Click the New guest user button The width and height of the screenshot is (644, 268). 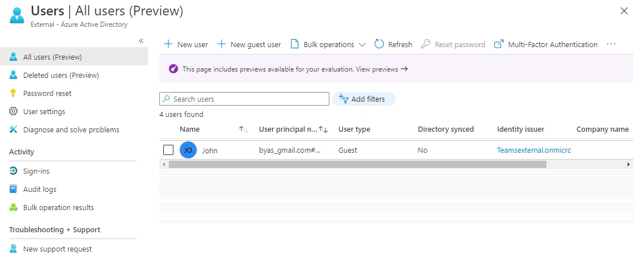click(249, 44)
